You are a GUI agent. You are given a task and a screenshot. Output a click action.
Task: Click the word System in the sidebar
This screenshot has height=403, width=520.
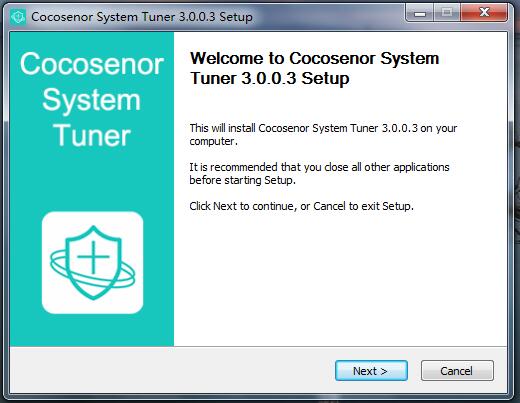point(92,100)
